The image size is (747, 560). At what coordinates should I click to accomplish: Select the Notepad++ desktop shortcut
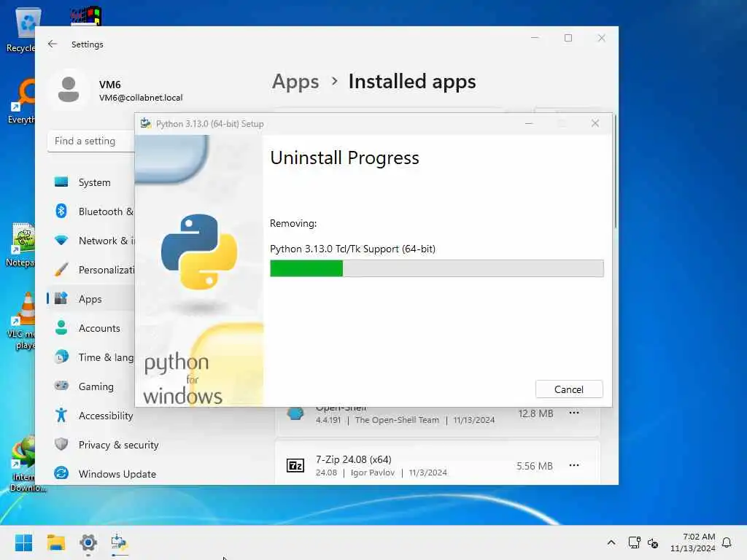click(x=20, y=245)
